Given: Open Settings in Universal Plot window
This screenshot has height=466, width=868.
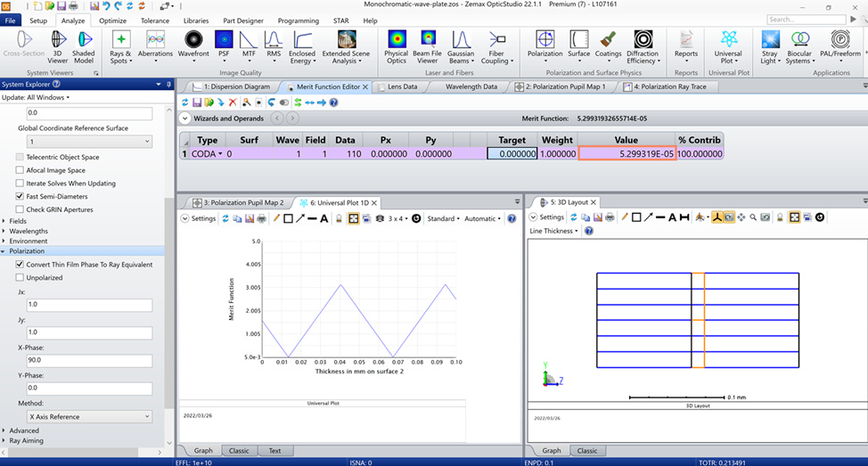Looking at the screenshot, I should (199, 218).
